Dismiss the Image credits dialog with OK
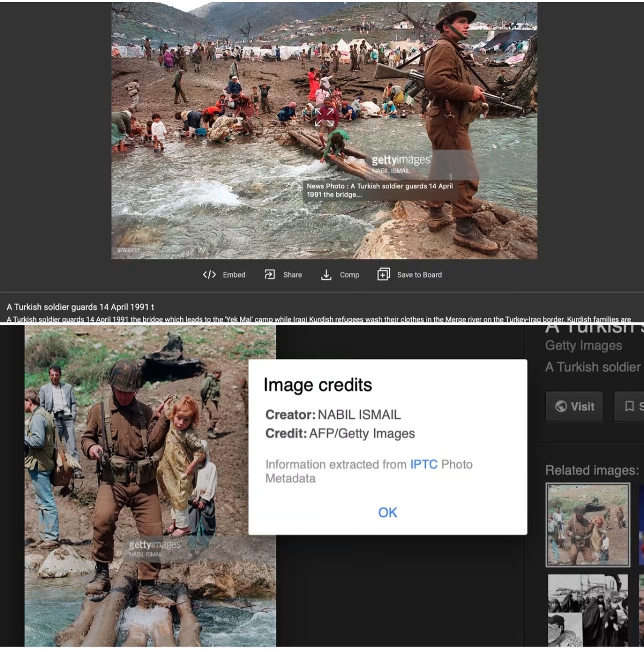This screenshot has width=644, height=652. 387,512
